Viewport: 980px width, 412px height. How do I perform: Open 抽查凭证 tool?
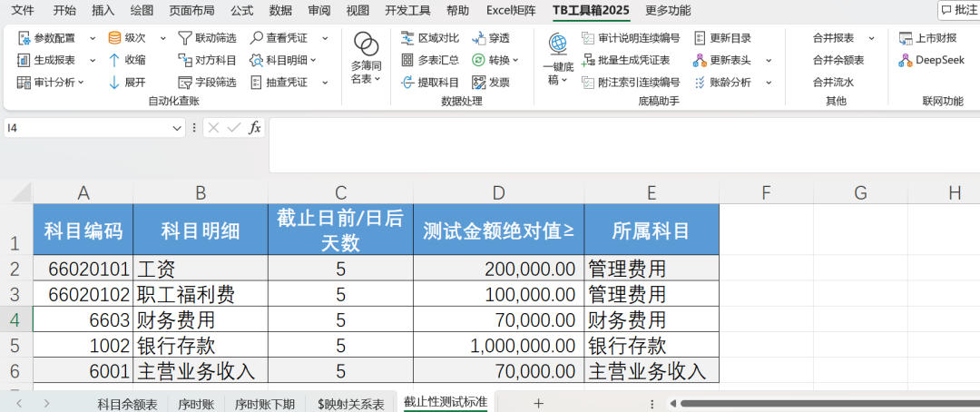click(x=279, y=82)
